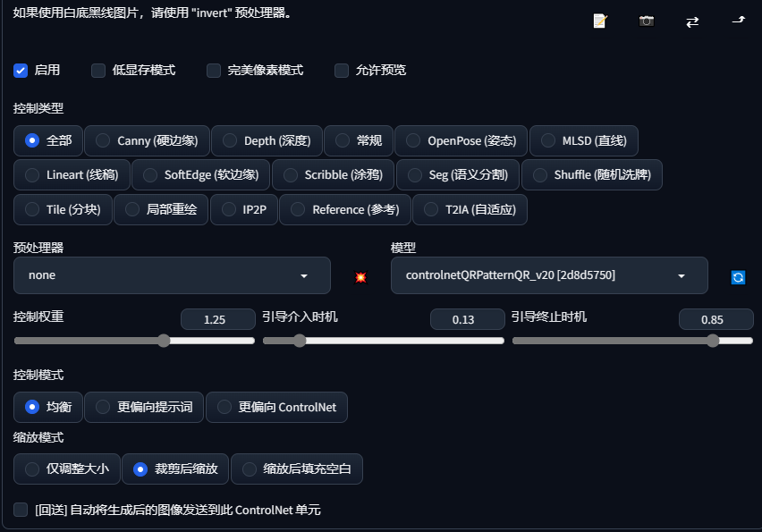Viewport: 762px width, 532px height.
Task: Expand the 模型 dropdown controlnetQRPatternQR_v20
Action: 548,275
